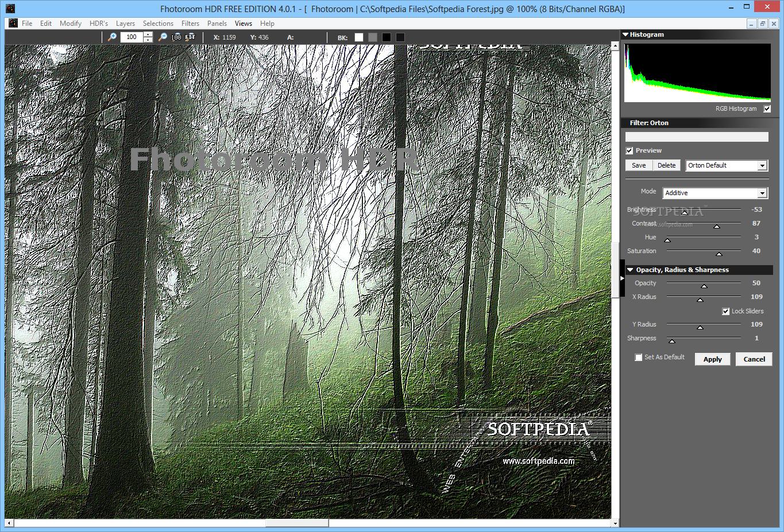Screen dimensions: 784x532
Task: Select black background color swatch
Action: [387, 37]
